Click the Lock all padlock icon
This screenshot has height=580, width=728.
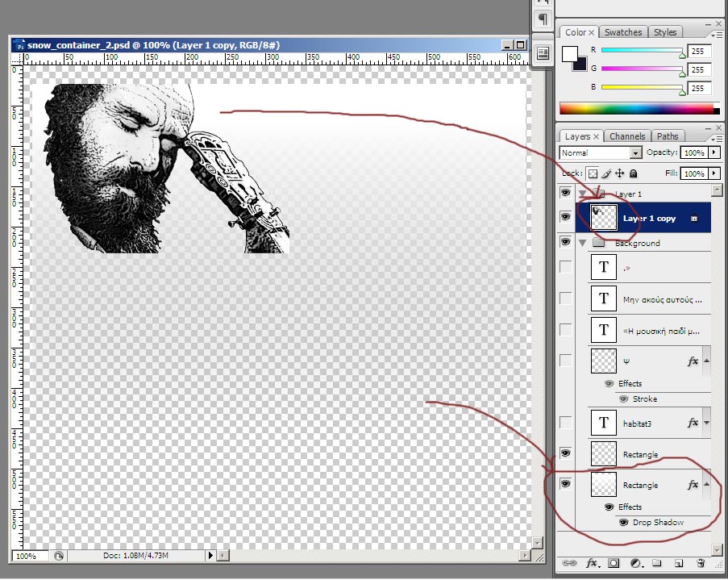634,173
